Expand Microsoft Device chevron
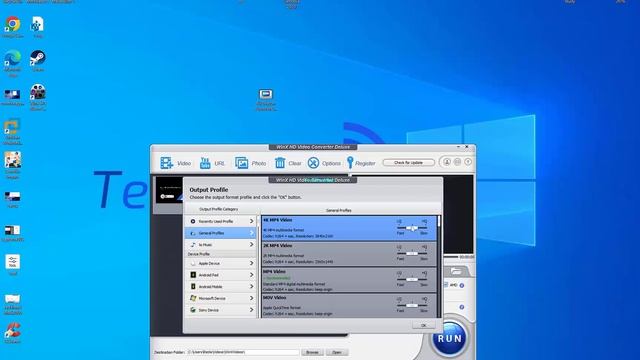This screenshot has width=640, height=360. click(251, 298)
